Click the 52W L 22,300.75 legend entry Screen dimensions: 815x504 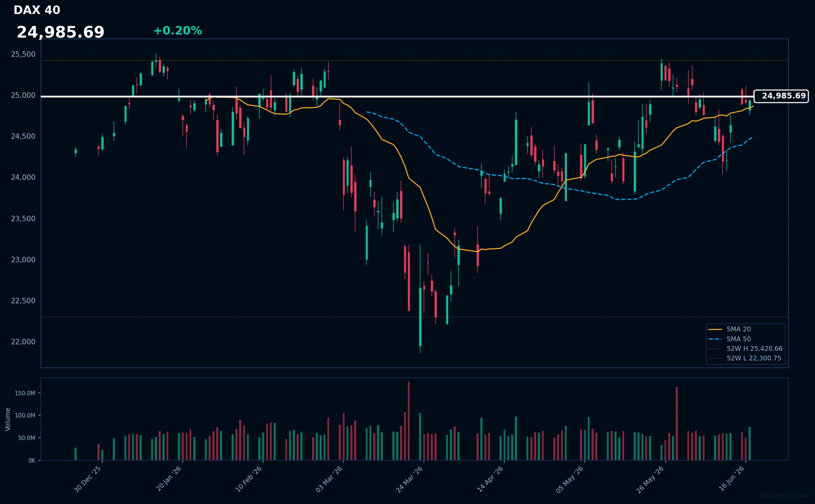click(x=745, y=358)
